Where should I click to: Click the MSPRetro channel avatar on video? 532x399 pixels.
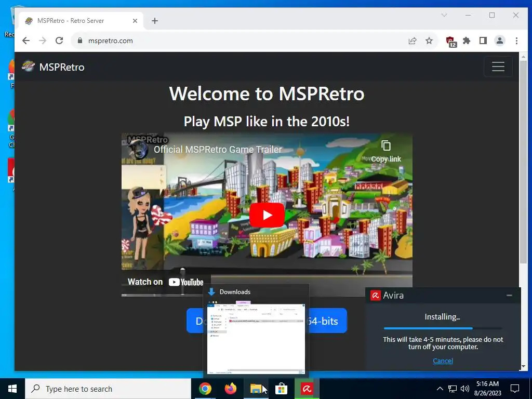(x=138, y=149)
